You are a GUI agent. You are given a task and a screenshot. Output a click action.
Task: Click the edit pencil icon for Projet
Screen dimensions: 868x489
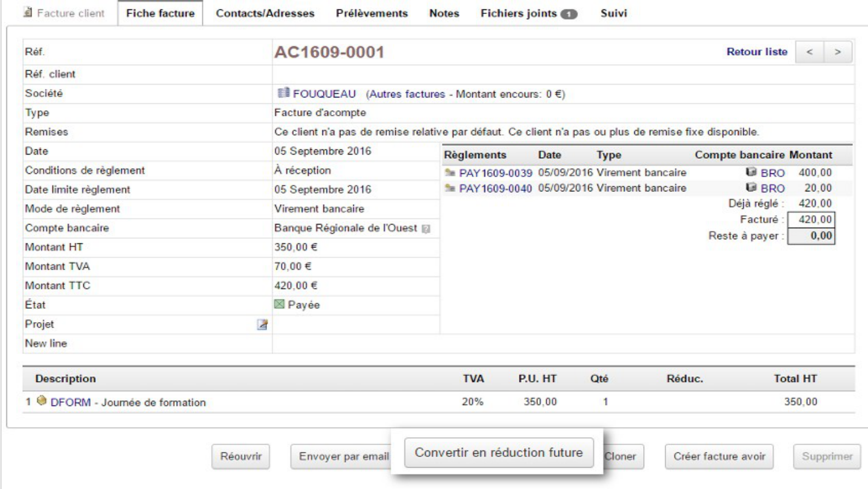[x=262, y=324]
